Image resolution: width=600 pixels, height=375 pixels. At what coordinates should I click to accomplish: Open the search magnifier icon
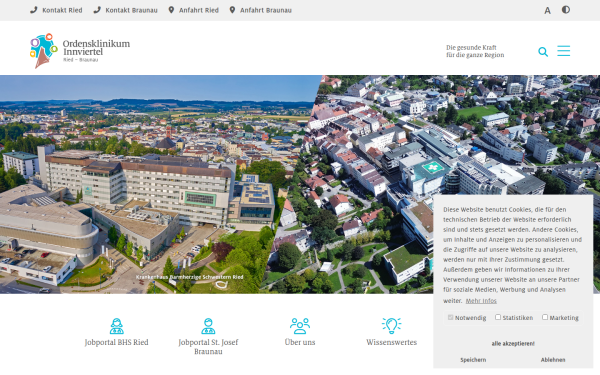click(543, 52)
